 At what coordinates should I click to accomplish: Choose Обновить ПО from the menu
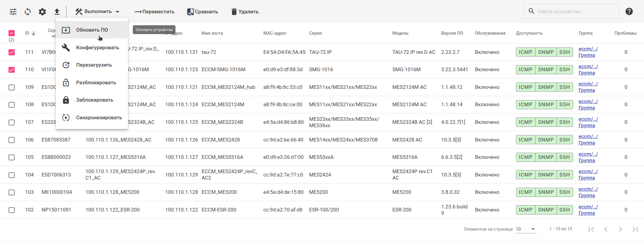coord(92,30)
